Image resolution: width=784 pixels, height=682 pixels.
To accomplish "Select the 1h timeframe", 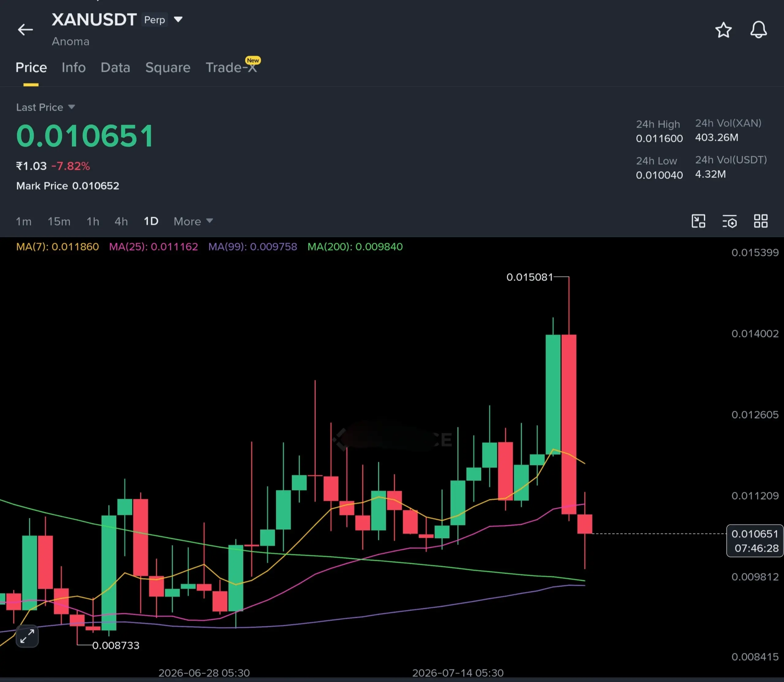I will (93, 222).
